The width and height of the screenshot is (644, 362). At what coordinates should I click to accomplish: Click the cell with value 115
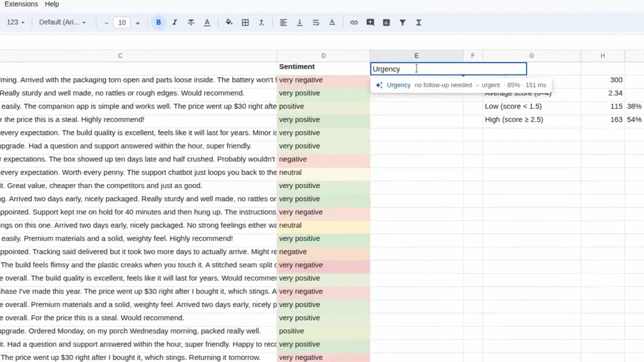(602, 106)
